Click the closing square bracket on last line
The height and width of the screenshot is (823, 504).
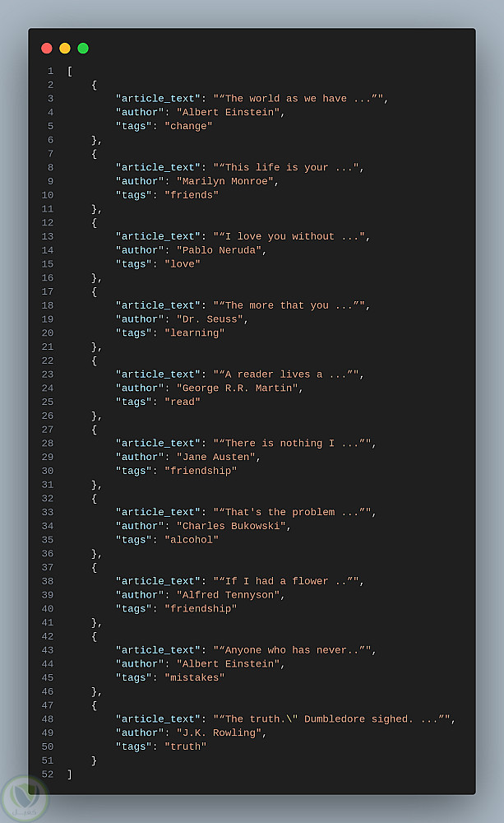tap(70, 774)
